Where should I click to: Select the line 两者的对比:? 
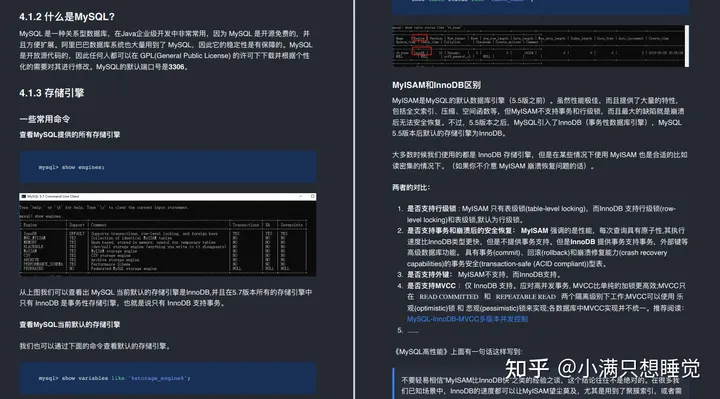(411, 187)
